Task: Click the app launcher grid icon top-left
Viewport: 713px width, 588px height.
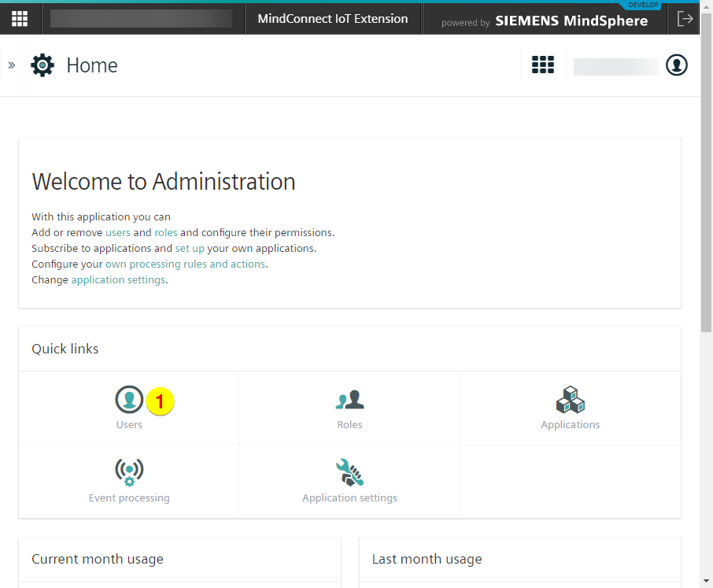Action: pyautogui.click(x=19, y=18)
